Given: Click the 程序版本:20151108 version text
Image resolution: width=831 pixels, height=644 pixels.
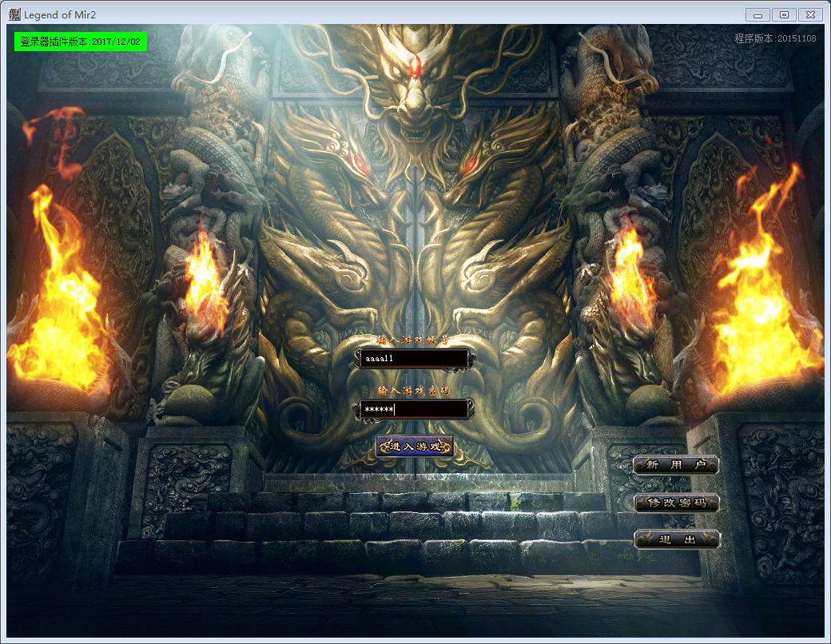Looking at the screenshot, I should coord(775,38).
